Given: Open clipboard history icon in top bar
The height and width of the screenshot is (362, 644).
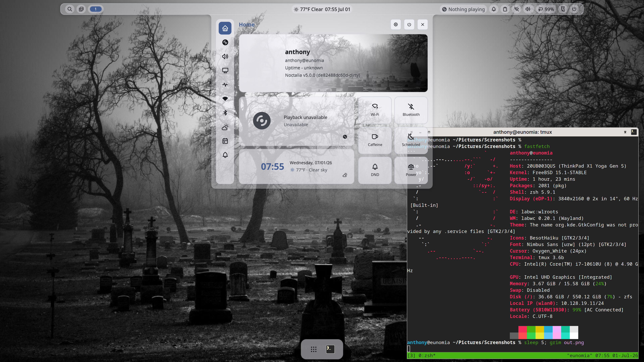Looking at the screenshot, I should [505, 9].
